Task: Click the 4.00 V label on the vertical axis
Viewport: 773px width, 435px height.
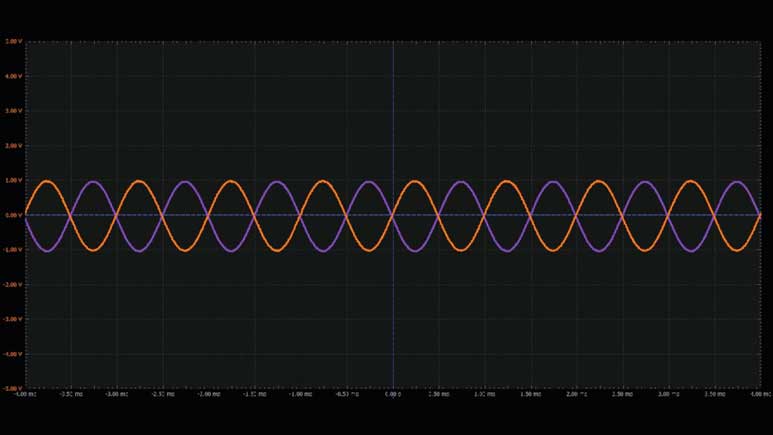Action: coord(13,76)
